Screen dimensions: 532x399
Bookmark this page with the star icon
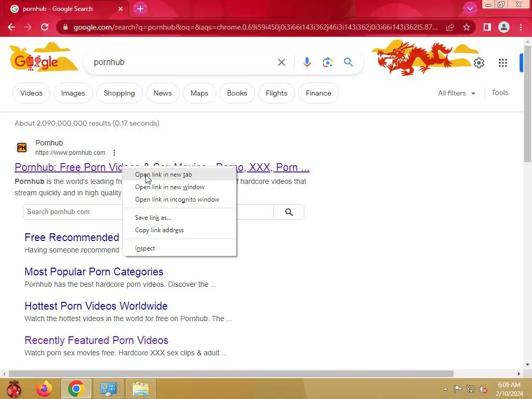(x=467, y=27)
